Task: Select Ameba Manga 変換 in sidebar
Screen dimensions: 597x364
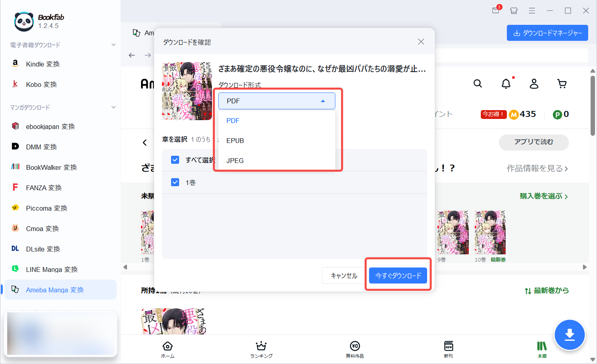Action: 60,290
